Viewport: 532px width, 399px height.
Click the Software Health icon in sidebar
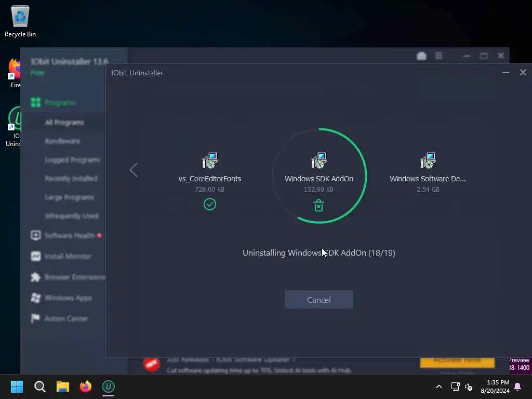36,235
